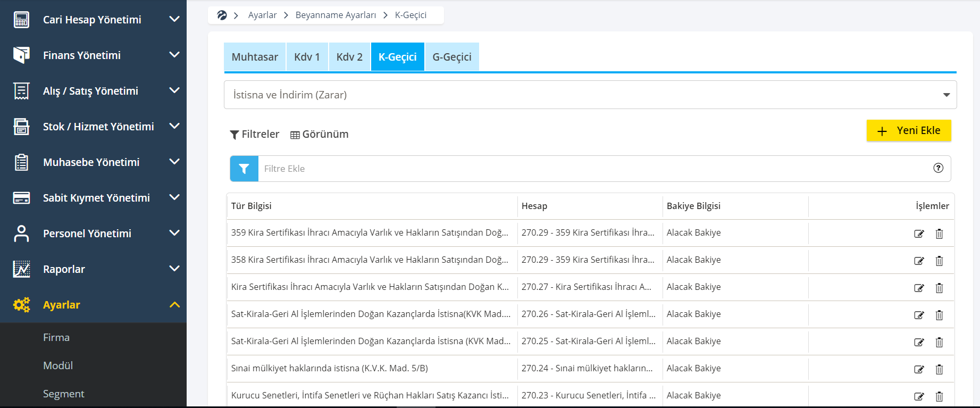Image resolution: width=980 pixels, height=408 pixels.
Task: Delete the Kurucu Senetleri row
Action: coord(940,396)
